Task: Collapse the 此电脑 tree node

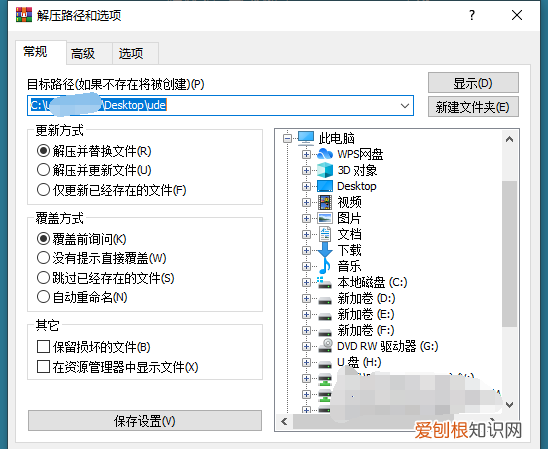Action: [287, 139]
